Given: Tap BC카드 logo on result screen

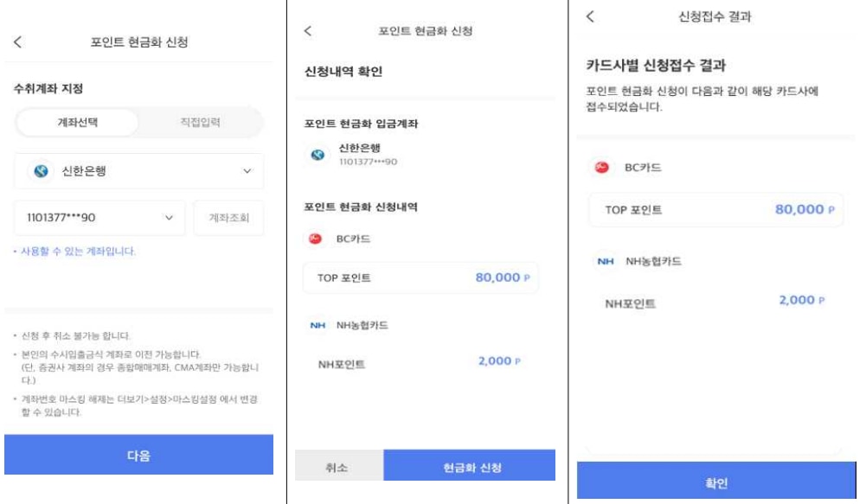Looking at the screenshot, I should click(602, 167).
